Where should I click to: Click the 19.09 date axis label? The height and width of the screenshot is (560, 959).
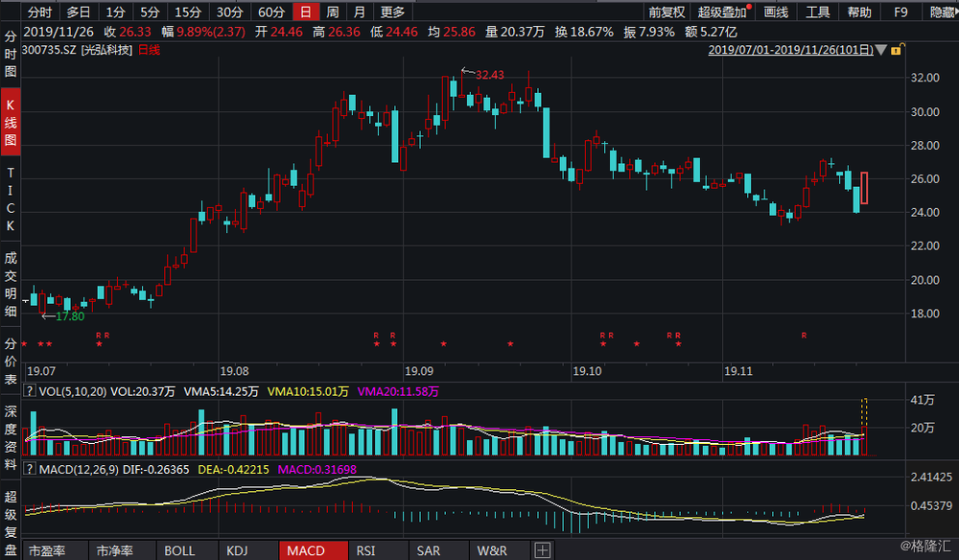point(419,371)
